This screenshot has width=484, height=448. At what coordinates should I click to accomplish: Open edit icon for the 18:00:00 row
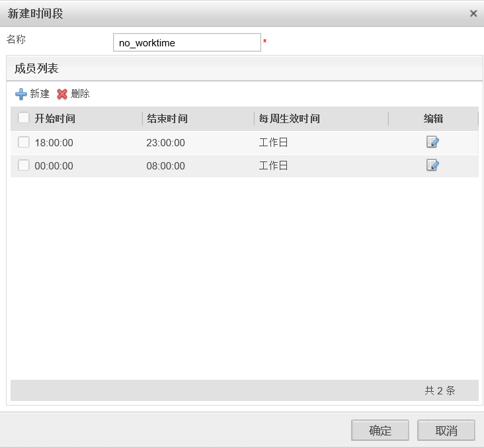point(432,142)
